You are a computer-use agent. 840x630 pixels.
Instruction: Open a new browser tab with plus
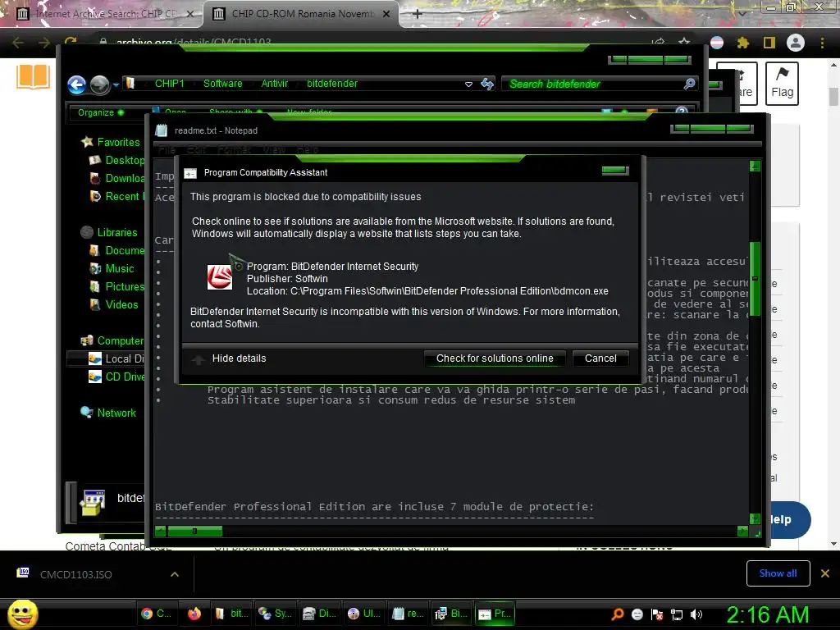click(418, 14)
